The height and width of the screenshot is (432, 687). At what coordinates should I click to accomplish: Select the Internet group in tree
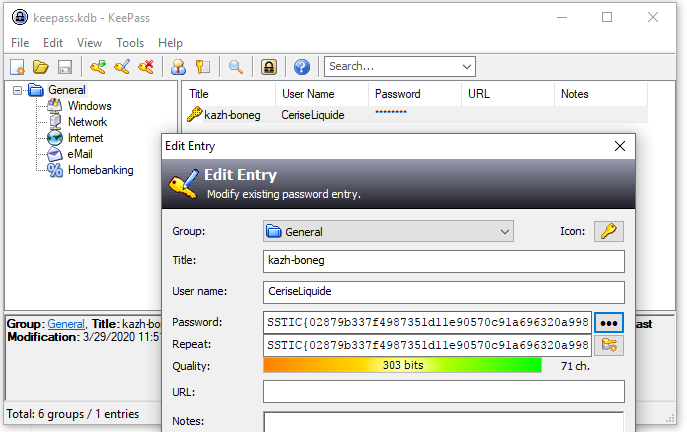85,138
